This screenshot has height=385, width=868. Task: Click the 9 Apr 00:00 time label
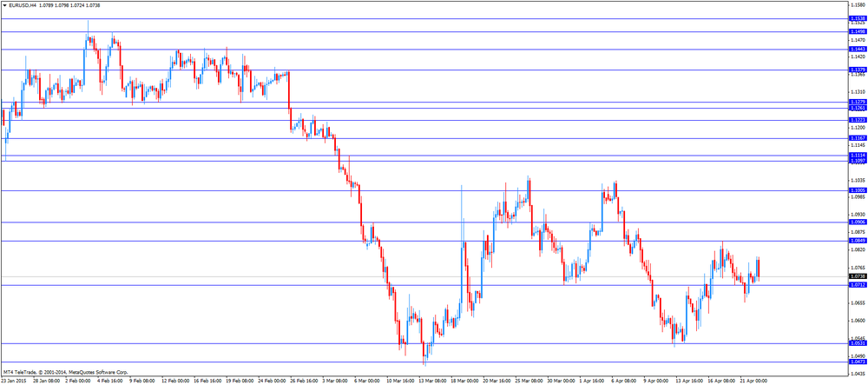[x=658, y=382]
